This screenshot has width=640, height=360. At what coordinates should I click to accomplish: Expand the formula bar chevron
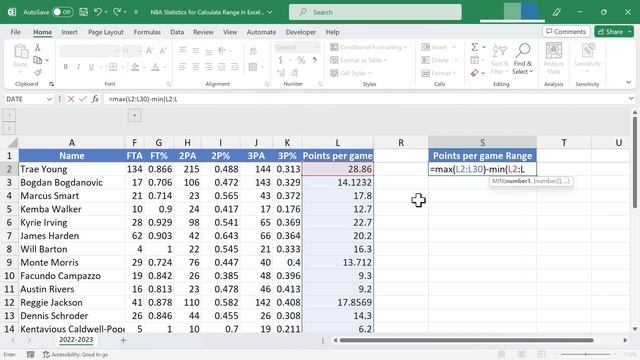point(631,99)
